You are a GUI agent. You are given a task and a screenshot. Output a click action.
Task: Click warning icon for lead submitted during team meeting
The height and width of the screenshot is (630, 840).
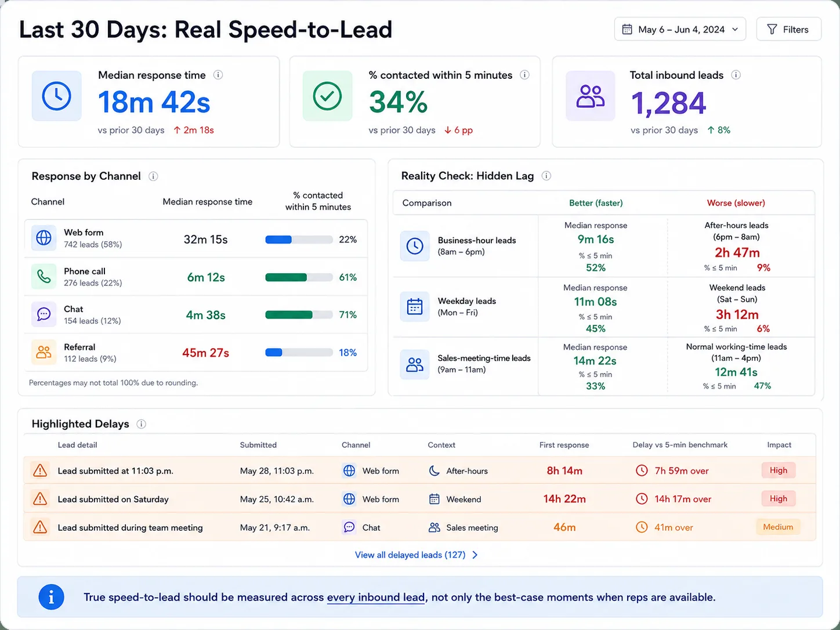pyautogui.click(x=40, y=527)
